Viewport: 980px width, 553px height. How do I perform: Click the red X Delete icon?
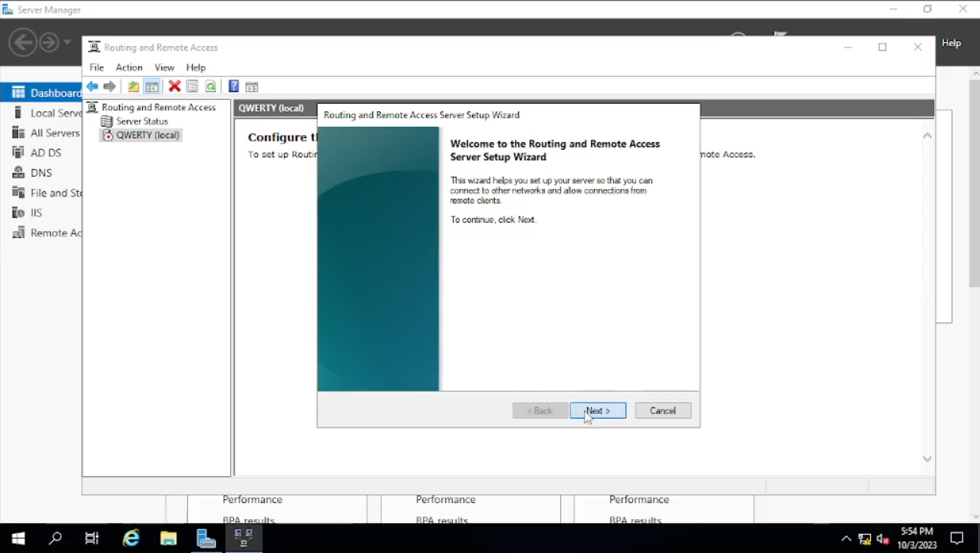coord(174,87)
